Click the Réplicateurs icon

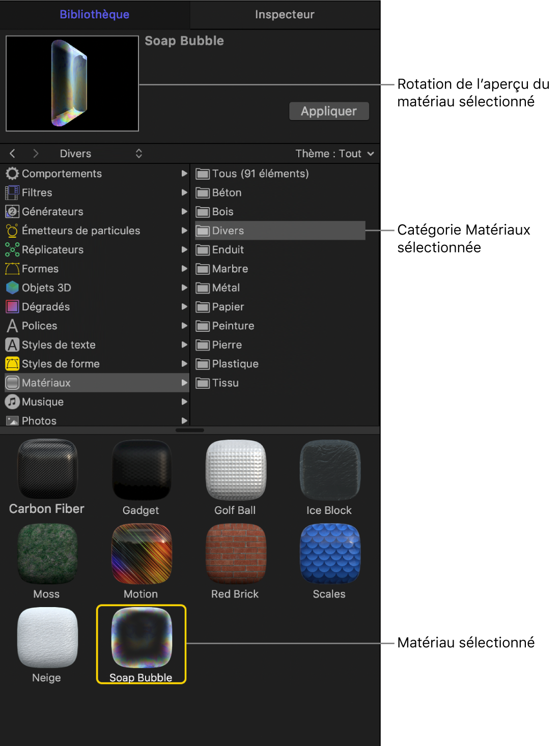tap(12, 250)
